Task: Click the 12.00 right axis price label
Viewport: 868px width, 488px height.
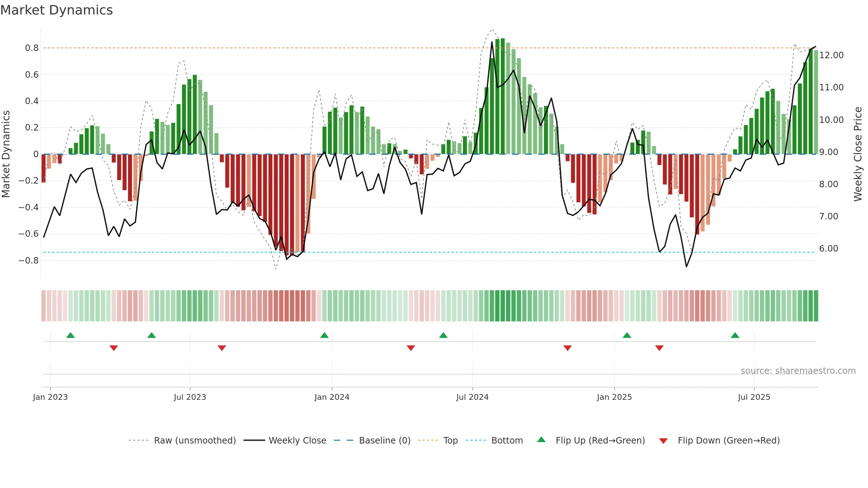Action: (831, 55)
